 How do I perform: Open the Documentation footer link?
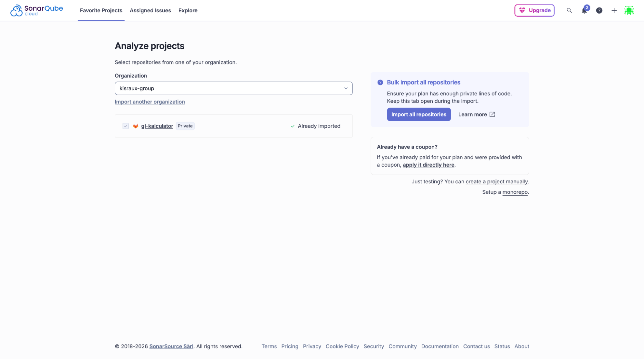point(440,346)
